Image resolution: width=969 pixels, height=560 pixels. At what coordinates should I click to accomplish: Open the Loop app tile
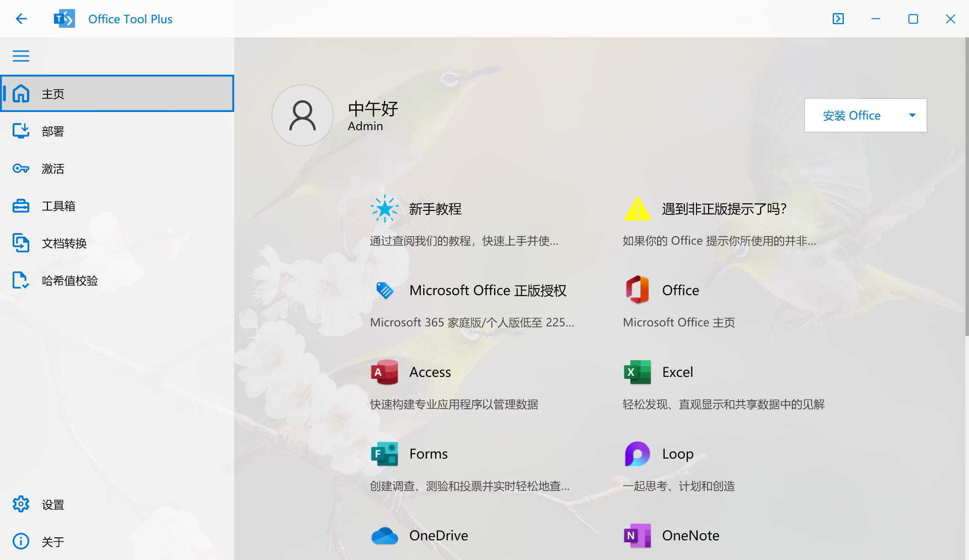[677, 454]
